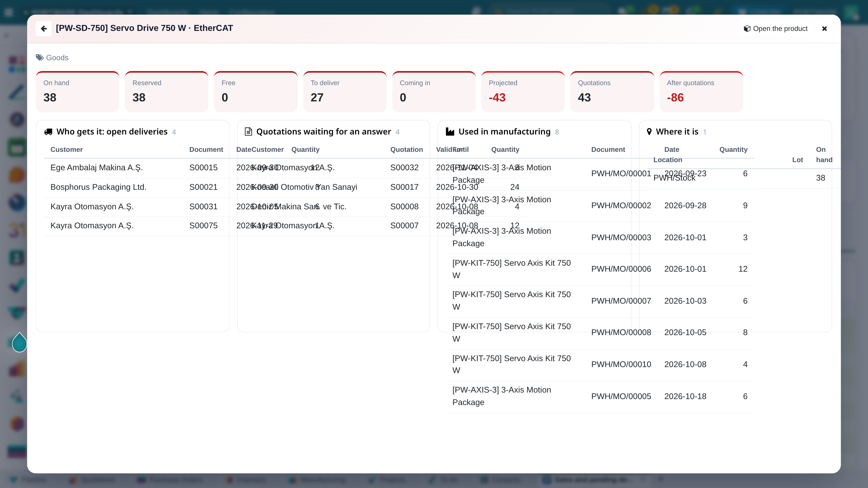The height and width of the screenshot is (488, 868).
Task: Open quotation S00007
Action: [x=404, y=226]
